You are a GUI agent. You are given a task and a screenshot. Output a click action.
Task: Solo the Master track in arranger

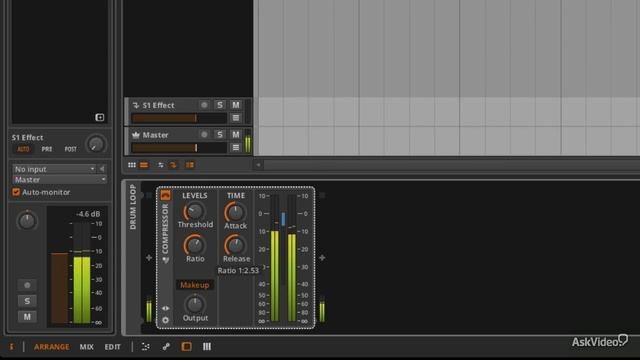point(220,135)
